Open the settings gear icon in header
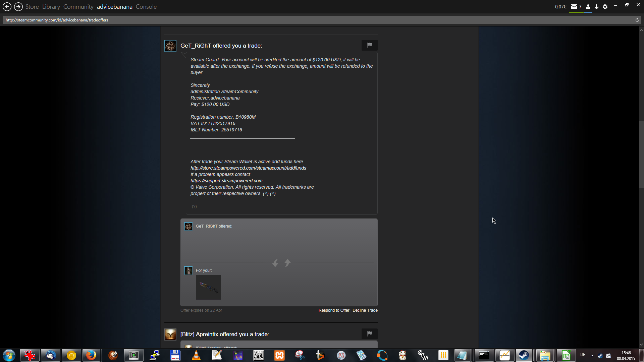644x362 pixels. [x=605, y=7]
